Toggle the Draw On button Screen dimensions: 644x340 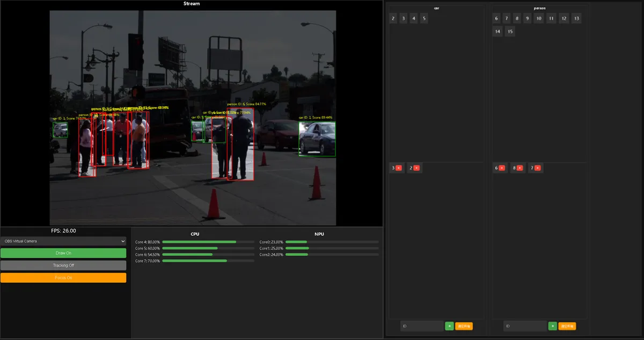coord(63,253)
